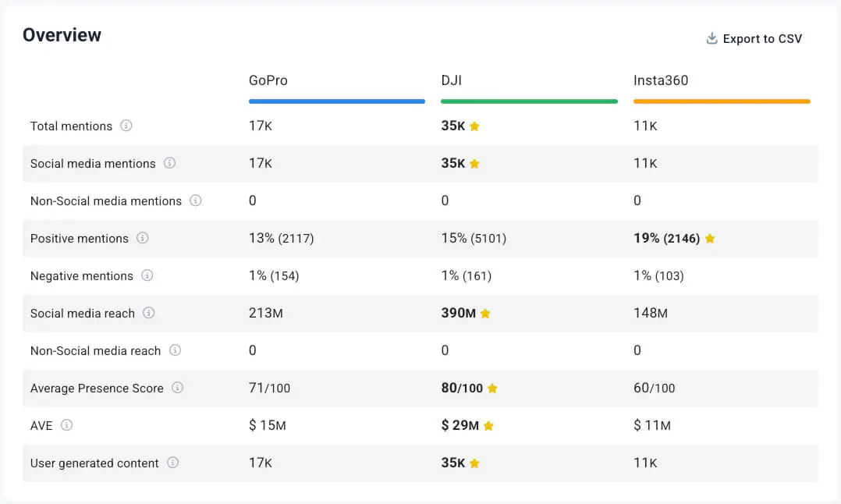Click Insta360 negative mentions 1% (103)
Viewport: 841px width, 504px height.
tap(658, 275)
